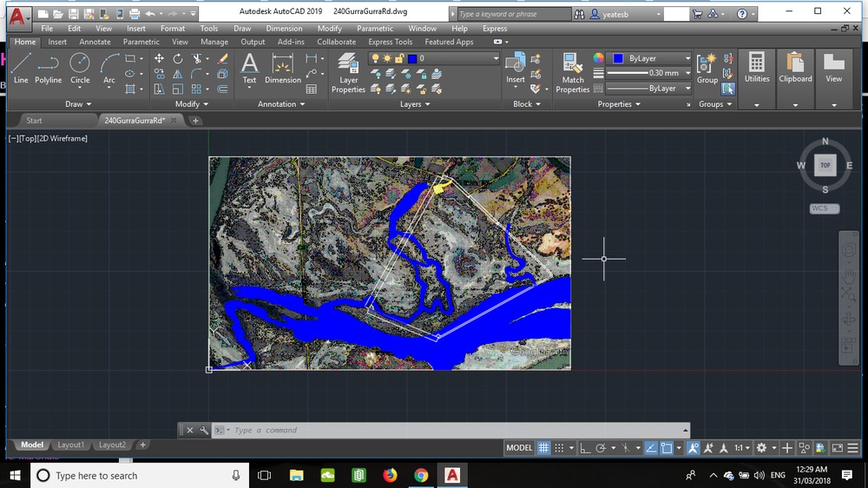Open the layer name dropdown
The image size is (868, 488).
pyautogui.click(x=496, y=58)
